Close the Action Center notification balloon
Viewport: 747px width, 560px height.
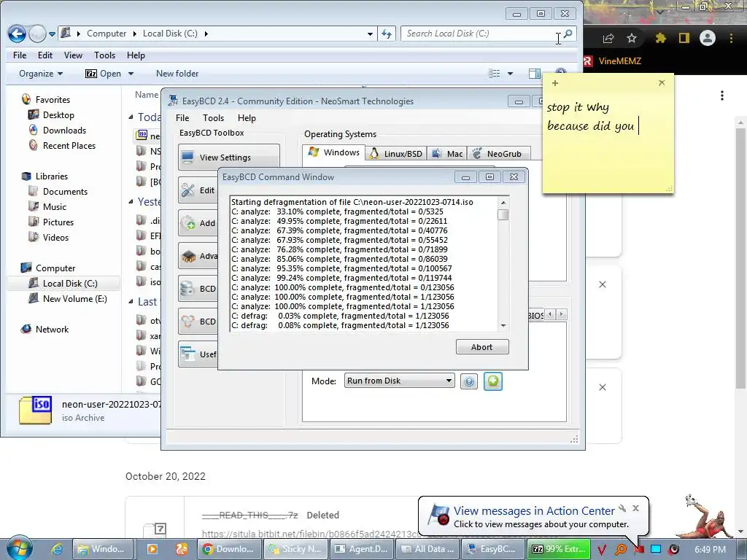coord(635,508)
